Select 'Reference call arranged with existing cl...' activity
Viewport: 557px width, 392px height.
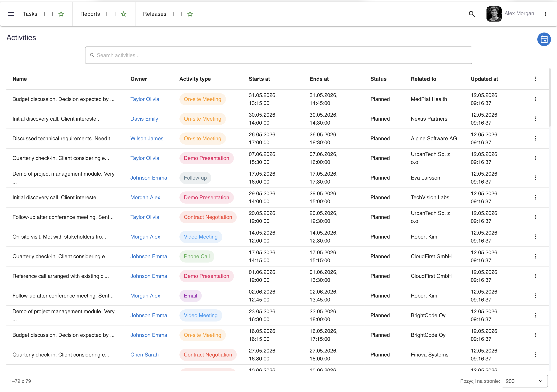coord(61,276)
